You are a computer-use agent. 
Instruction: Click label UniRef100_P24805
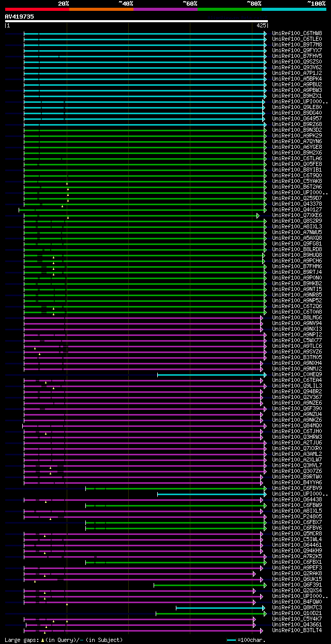pos(297,516)
